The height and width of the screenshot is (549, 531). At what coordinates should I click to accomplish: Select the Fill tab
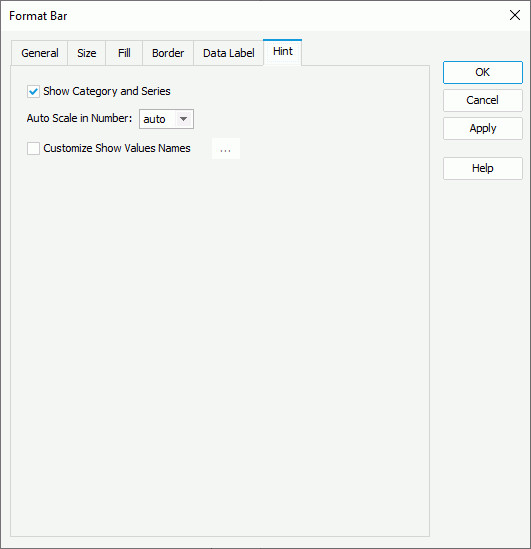pos(124,53)
